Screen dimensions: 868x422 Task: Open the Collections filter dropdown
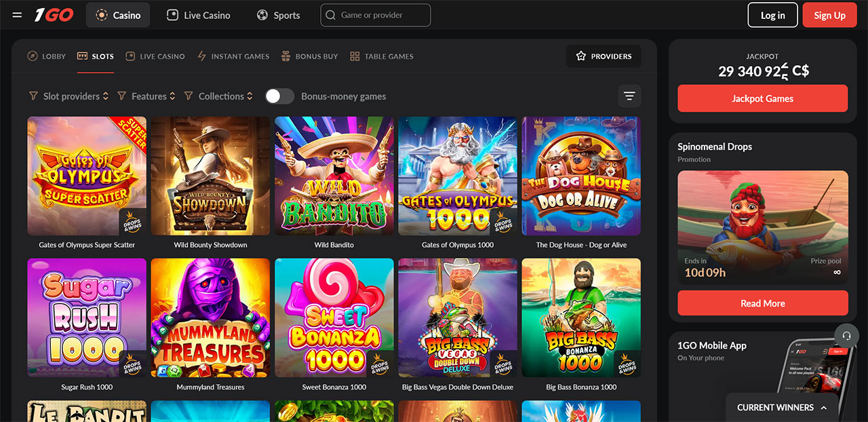pyautogui.click(x=219, y=96)
